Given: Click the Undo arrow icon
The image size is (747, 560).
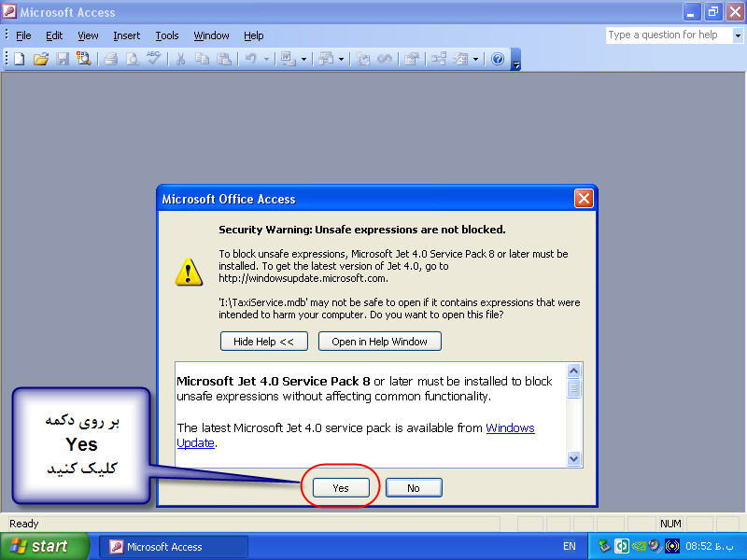Looking at the screenshot, I should (x=250, y=59).
